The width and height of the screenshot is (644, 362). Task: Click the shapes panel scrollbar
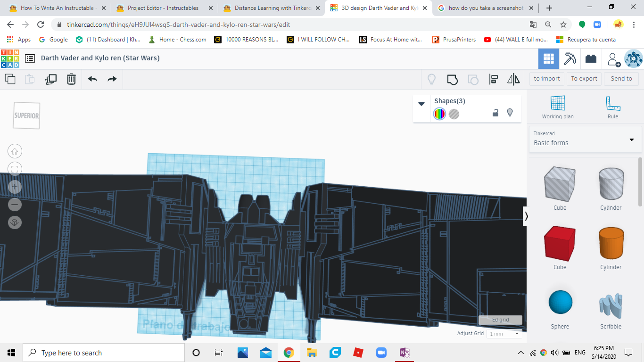click(640, 181)
